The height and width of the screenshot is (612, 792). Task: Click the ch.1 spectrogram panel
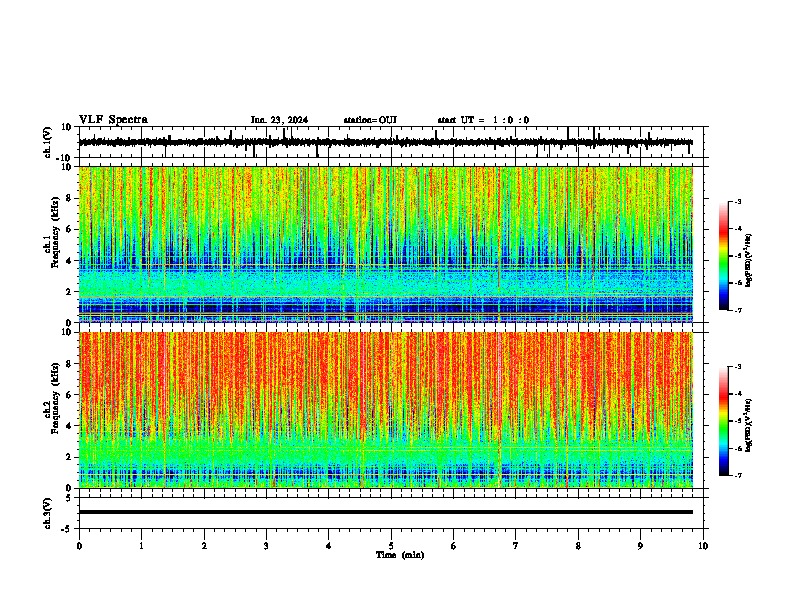[x=386, y=244]
